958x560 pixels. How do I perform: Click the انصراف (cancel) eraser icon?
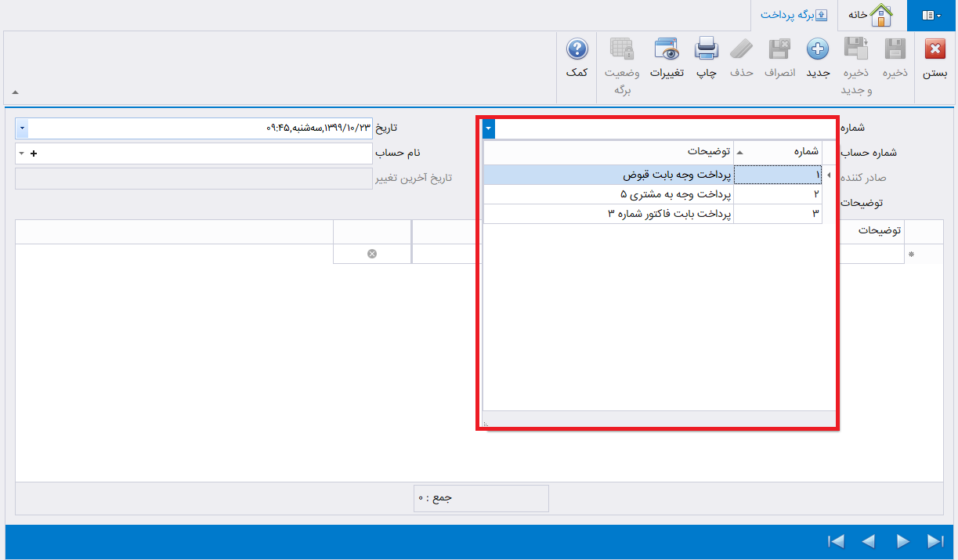tap(779, 49)
